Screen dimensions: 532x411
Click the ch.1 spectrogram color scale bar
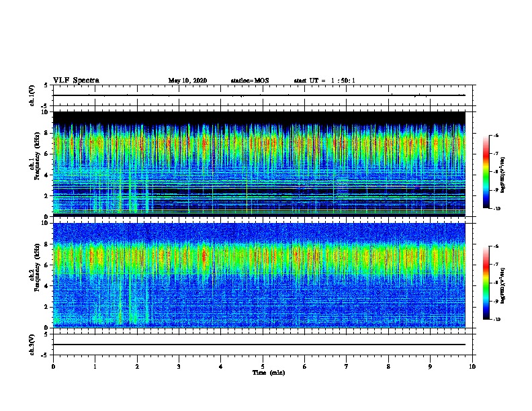click(x=486, y=172)
